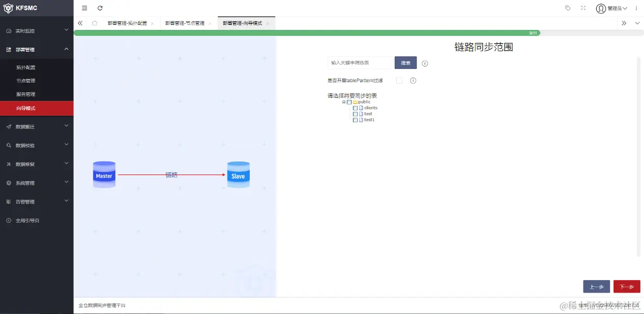
Task: Select the 部署管理-向导模式 tab
Action: (242, 23)
